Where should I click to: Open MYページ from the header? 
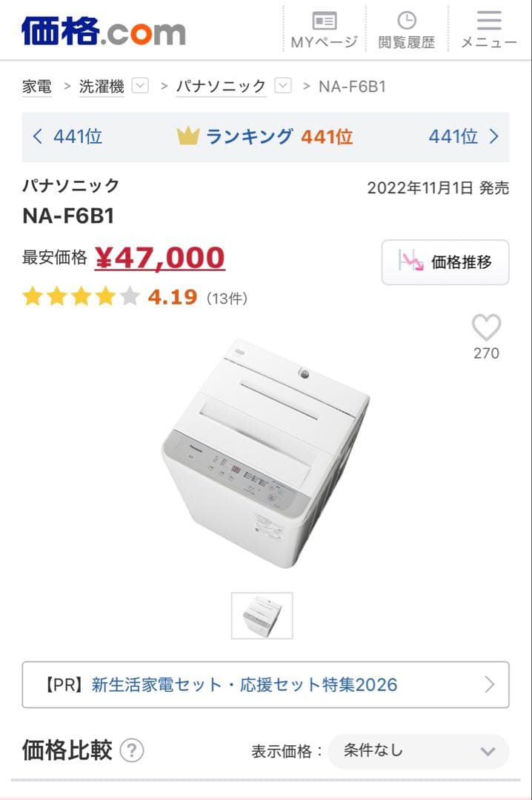pyautogui.click(x=325, y=30)
